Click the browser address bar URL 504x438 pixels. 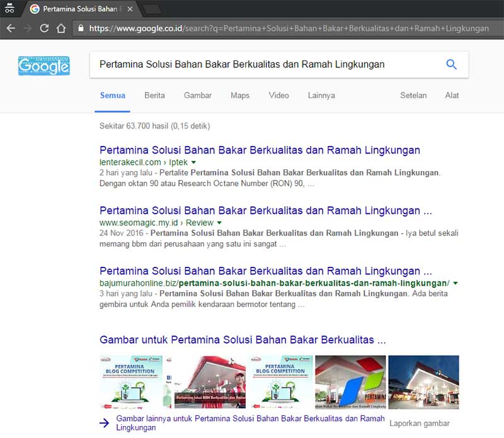click(x=289, y=28)
